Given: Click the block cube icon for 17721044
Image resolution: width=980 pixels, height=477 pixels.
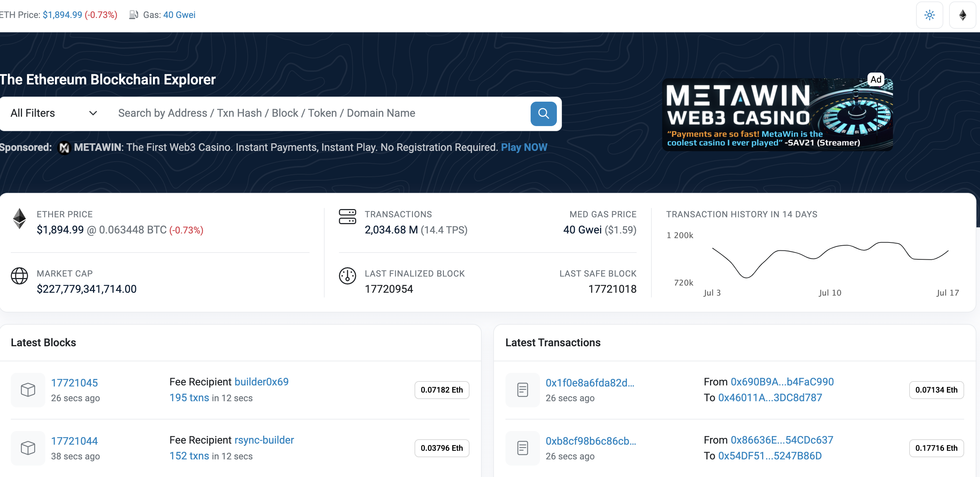Looking at the screenshot, I should (28, 448).
